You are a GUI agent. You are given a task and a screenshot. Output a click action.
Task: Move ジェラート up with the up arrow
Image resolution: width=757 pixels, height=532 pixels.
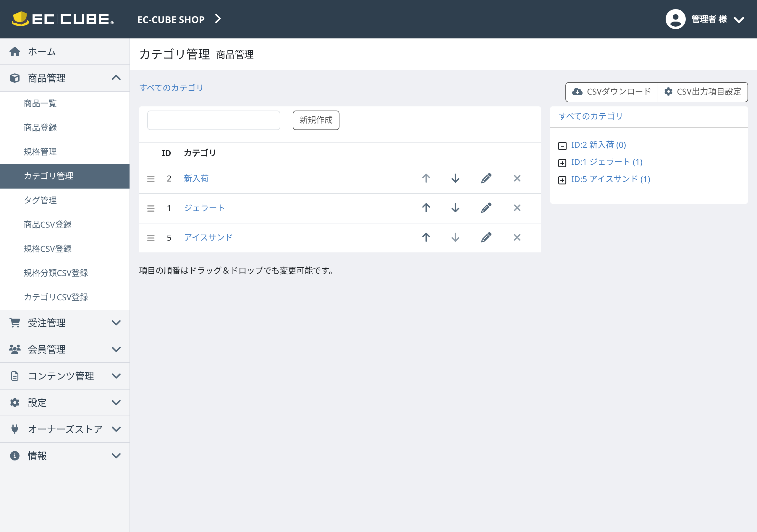point(426,208)
